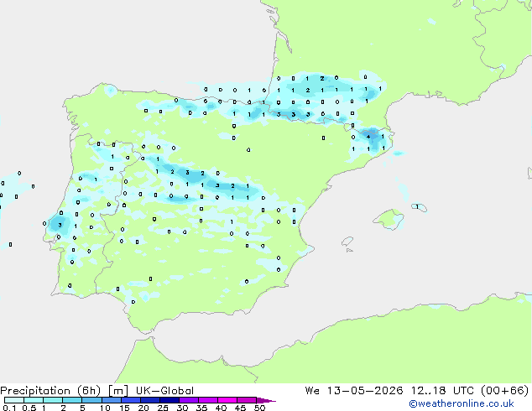
Task: Pick the legend swatch between 30 and 35
Action: (x=188, y=400)
